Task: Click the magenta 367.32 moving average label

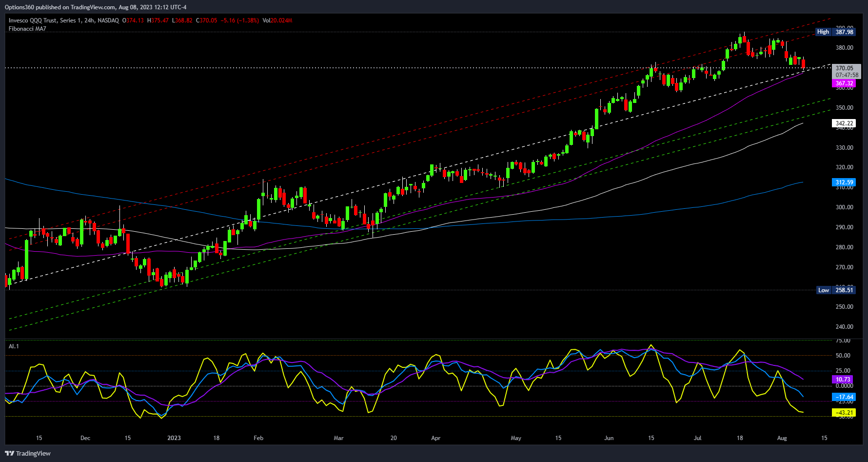Action: click(x=844, y=83)
